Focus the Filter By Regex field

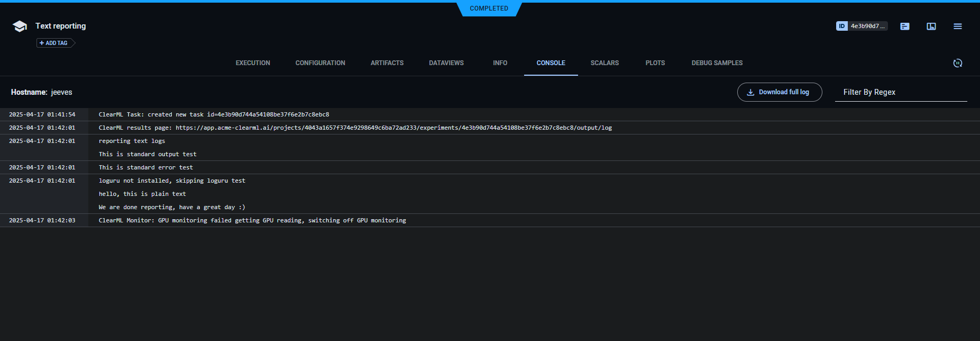pos(900,92)
